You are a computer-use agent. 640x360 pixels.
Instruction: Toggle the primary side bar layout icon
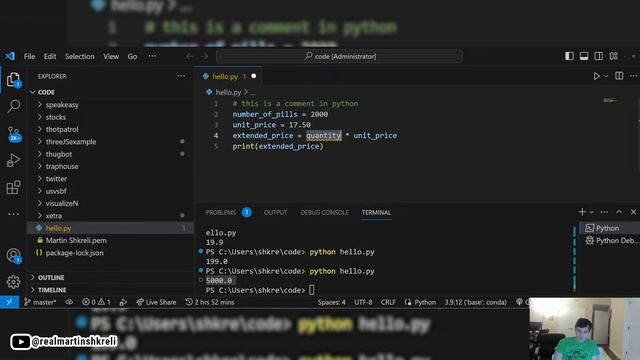tap(569, 56)
